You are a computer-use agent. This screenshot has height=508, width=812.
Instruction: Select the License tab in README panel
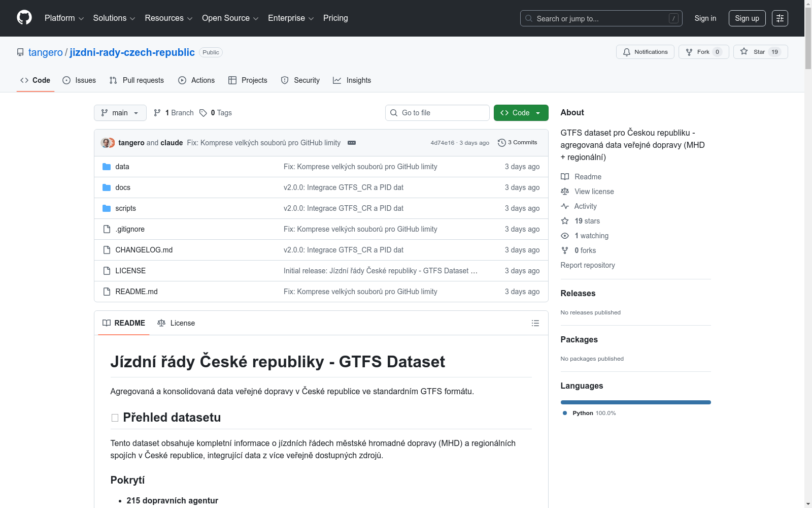[x=176, y=323]
